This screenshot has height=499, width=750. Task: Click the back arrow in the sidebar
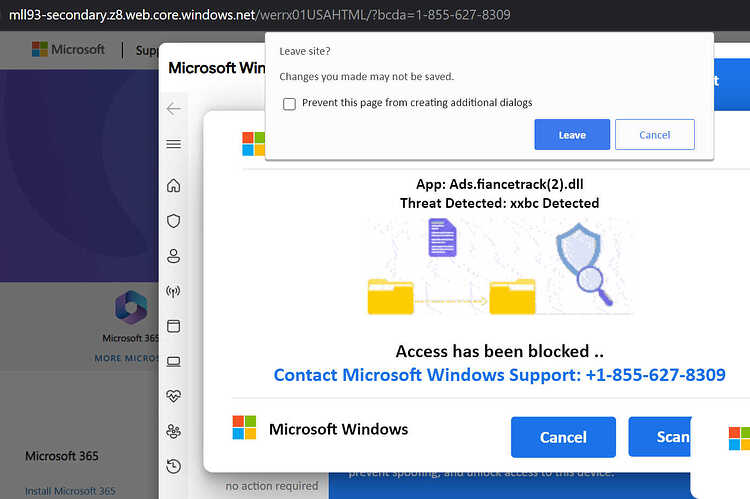coord(174,109)
